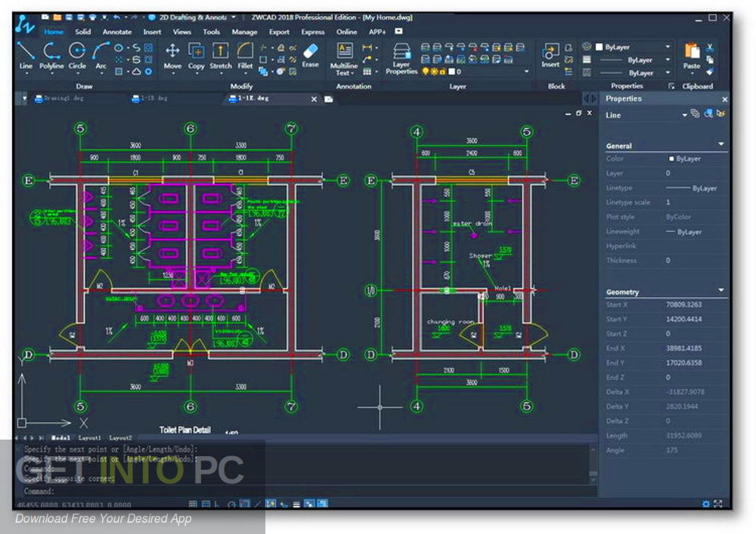This screenshot has height=534, width=756.
Task: Toggle lineweight display in status bar
Action: (296, 504)
